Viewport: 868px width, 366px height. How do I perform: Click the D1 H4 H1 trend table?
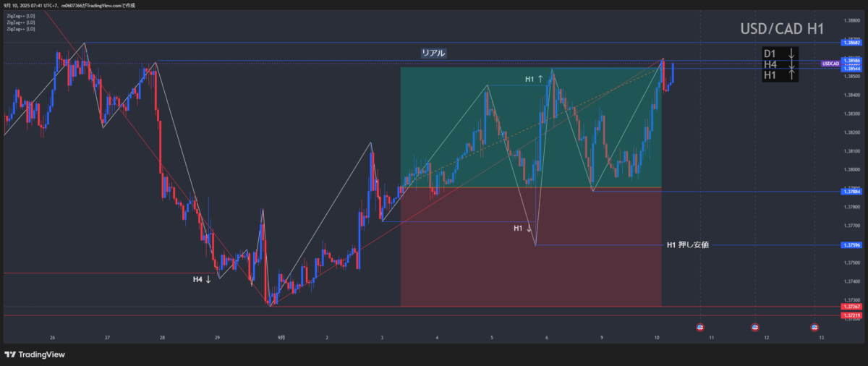pyautogui.click(x=780, y=64)
